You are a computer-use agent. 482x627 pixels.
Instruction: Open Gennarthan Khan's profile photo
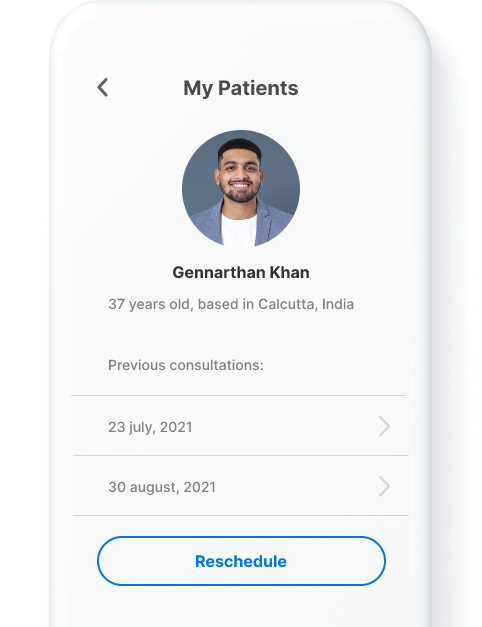(241, 188)
